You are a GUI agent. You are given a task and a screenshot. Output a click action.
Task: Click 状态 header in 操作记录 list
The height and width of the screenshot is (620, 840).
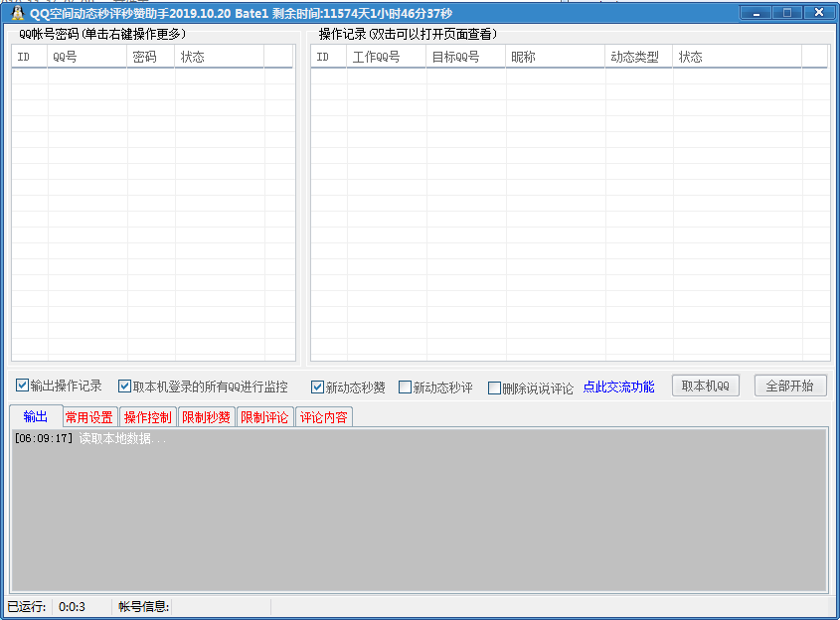click(x=738, y=57)
